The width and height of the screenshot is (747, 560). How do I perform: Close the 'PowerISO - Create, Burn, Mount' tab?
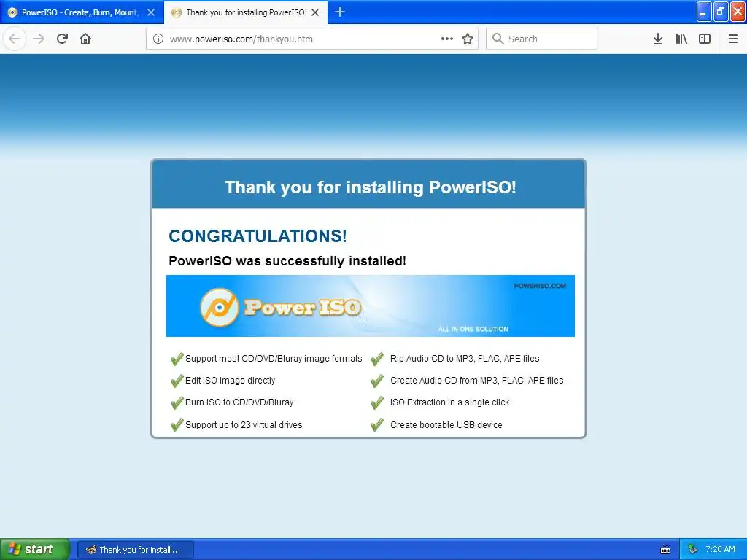(x=151, y=12)
